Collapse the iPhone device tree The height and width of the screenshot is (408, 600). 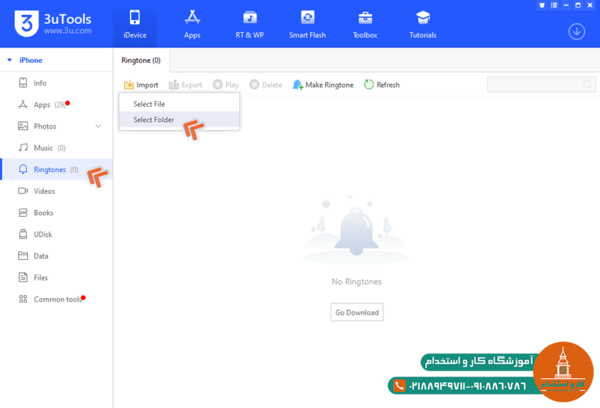(10, 60)
